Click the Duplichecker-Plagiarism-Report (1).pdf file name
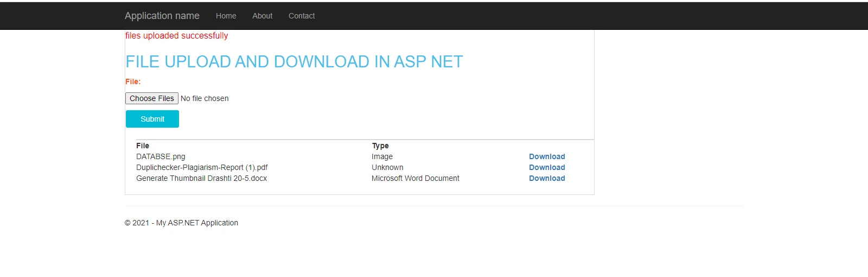 [x=202, y=167]
